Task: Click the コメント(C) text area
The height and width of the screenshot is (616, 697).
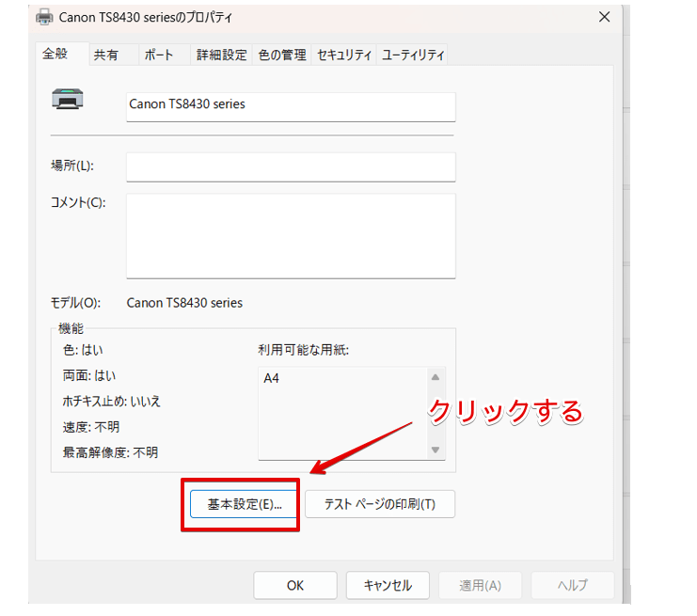Action: [291, 236]
